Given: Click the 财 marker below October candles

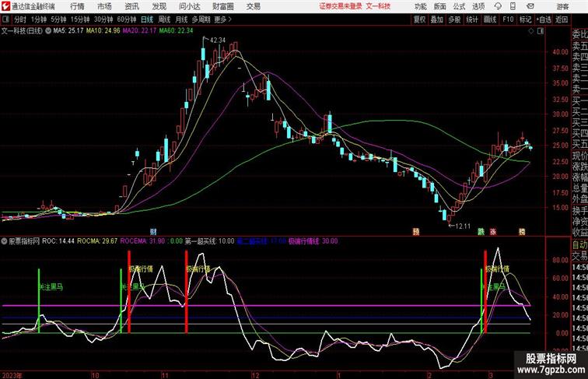Looking at the screenshot, I should [x=153, y=232].
